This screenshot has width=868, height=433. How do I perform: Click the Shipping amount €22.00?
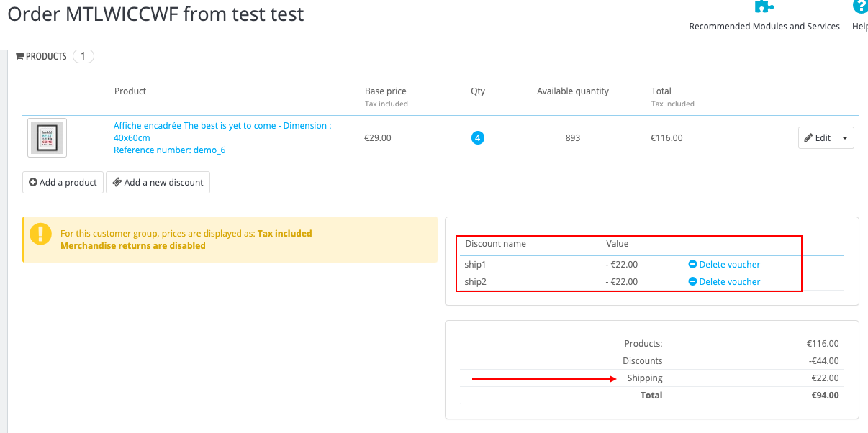tap(824, 378)
